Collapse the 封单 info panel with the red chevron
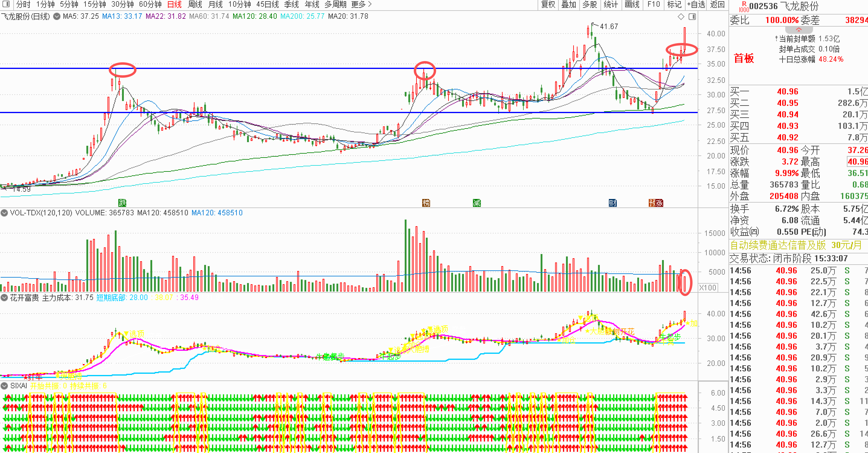 798,30
